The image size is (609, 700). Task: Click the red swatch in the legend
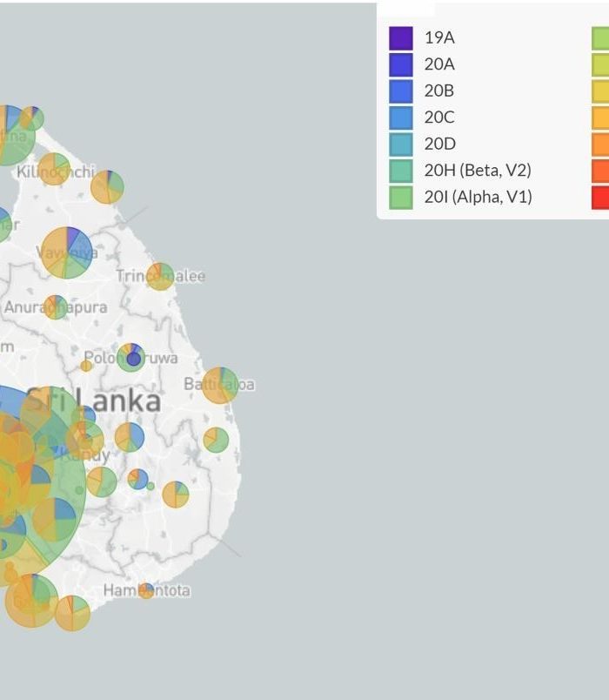click(x=600, y=197)
